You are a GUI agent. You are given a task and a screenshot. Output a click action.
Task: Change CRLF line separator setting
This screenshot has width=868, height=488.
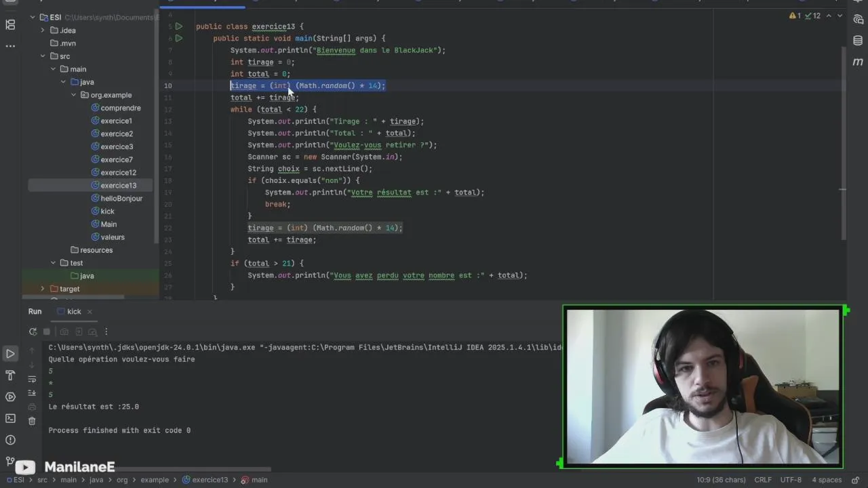(x=763, y=480)
